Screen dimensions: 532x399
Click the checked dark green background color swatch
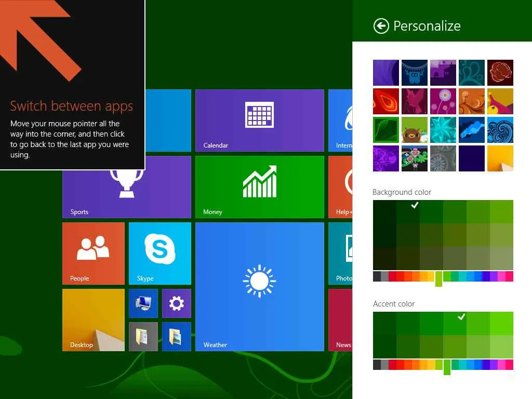(x=408, y=212)
